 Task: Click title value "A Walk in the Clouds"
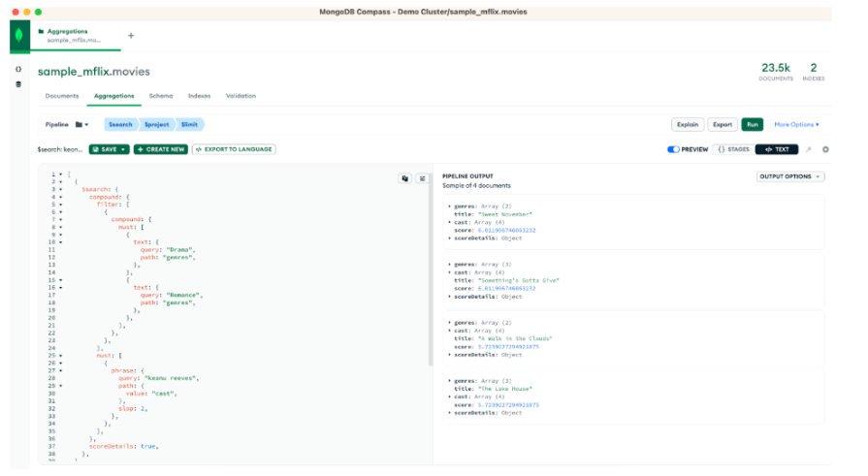coord(515,338)
